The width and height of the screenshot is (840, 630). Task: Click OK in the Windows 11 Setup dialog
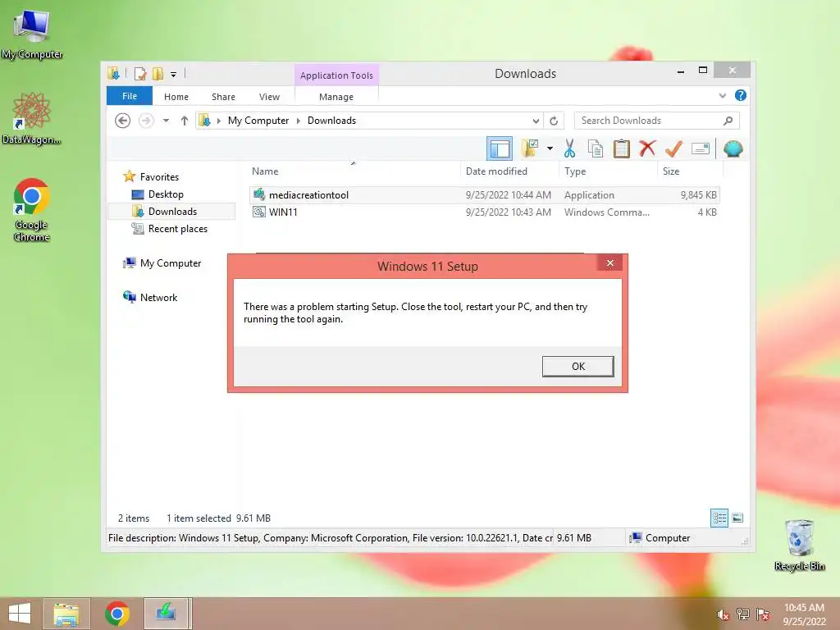pyautogui.click(x=578, y=367)
